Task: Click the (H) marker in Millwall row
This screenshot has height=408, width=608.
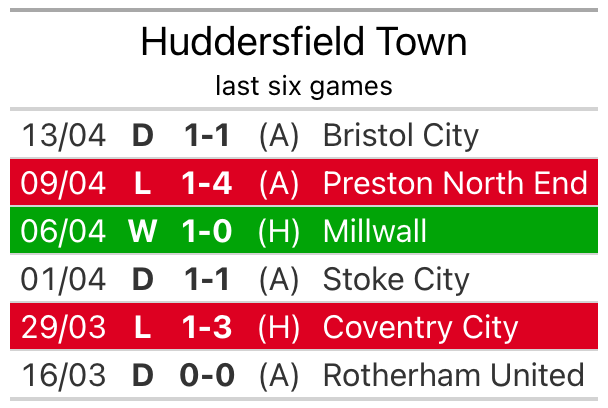Action: [x=278, y=231]
